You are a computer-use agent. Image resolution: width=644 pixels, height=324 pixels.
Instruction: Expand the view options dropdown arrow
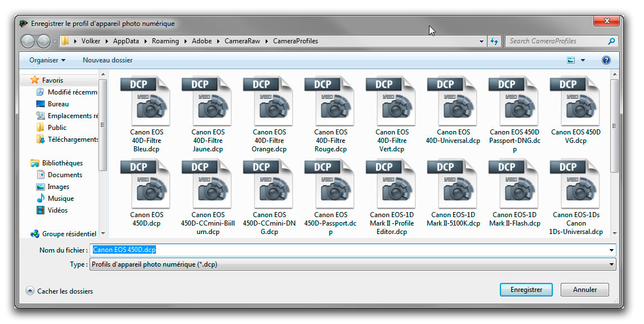pos(583,60)
